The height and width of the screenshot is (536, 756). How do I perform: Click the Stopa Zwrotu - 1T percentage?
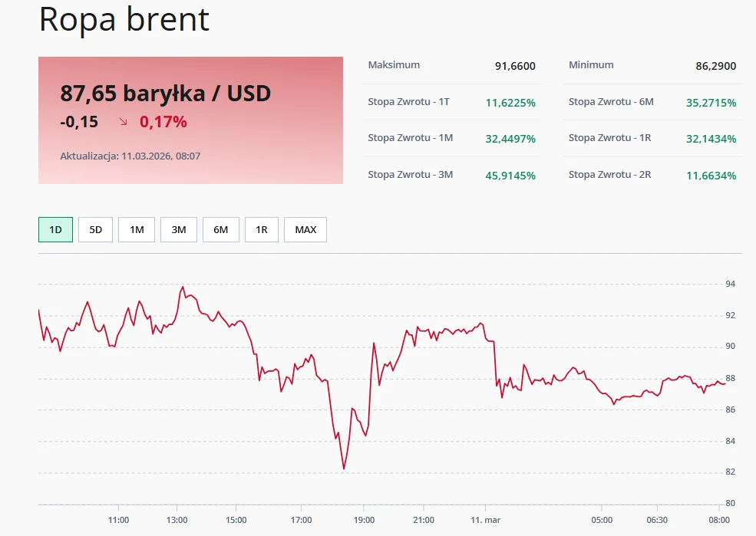click(x=510, y=101)
